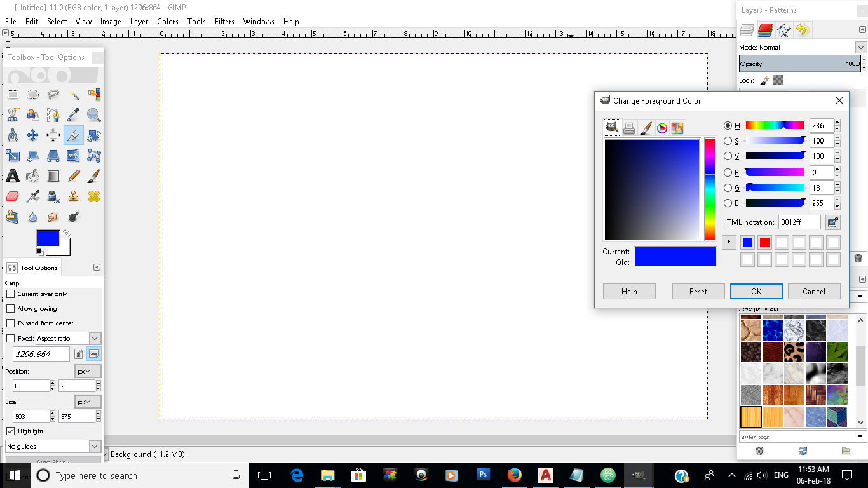The image size is (868, 488).
Task: Select the Shear tool
Action: point(33,156)
